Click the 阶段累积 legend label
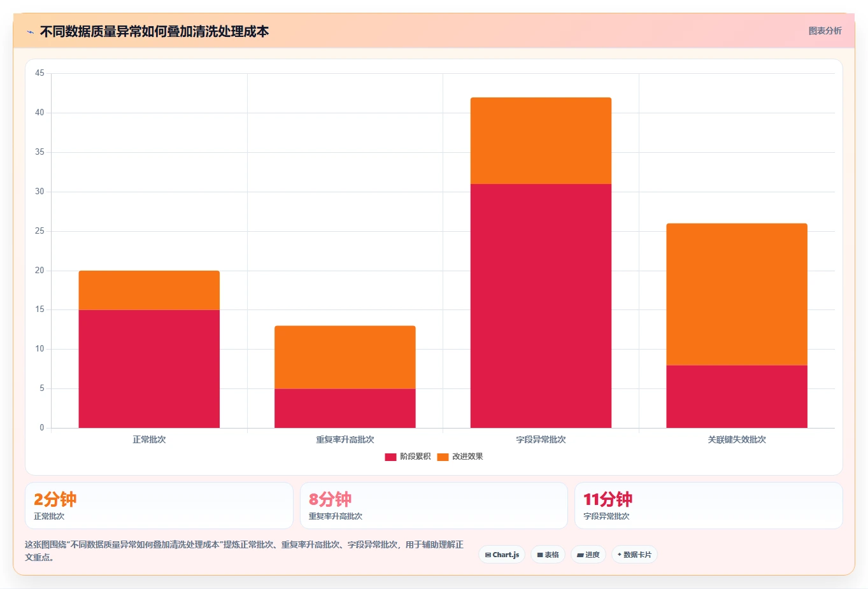This screenshot has height=589, width=868. coord(415,457)
